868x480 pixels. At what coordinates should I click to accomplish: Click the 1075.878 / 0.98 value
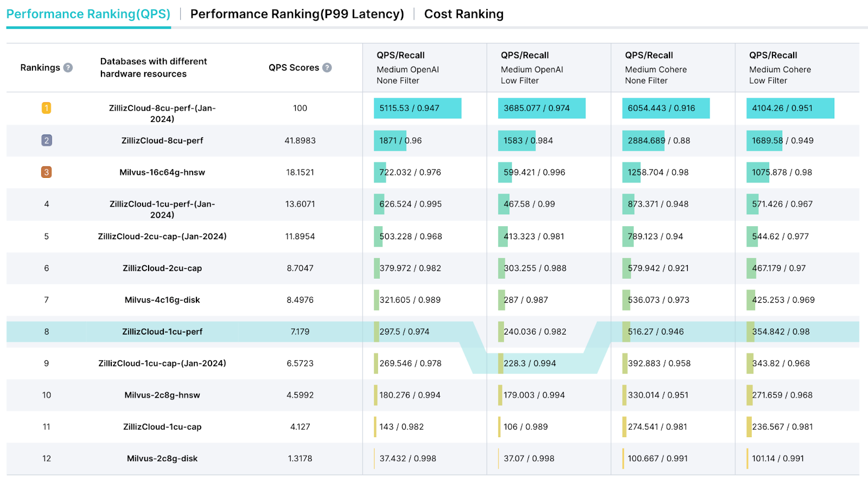point(782,172)
